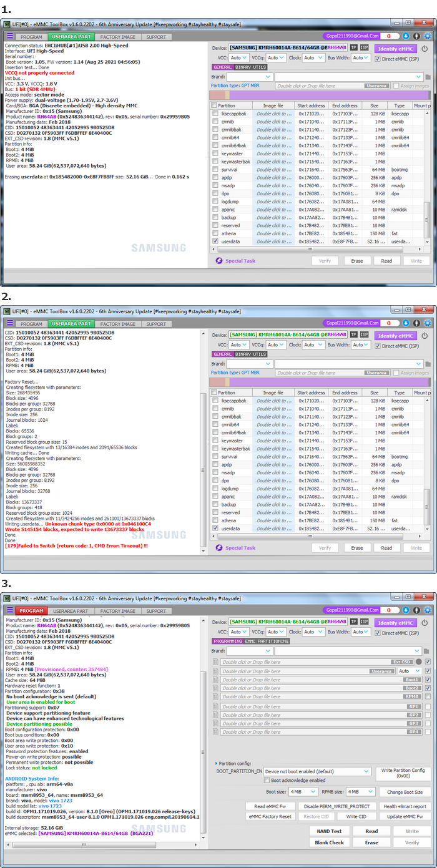The height and width of the screenshot is (868, 437).
Task: Switch to PROGRAM tab in the middle window
Action: pos(31,324)
